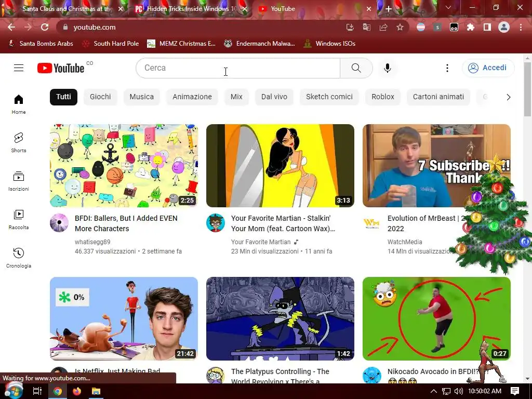Open the Nikocado Avocado BFDI thumbnail
Screen dimensions: 532x399
[436, 318]
